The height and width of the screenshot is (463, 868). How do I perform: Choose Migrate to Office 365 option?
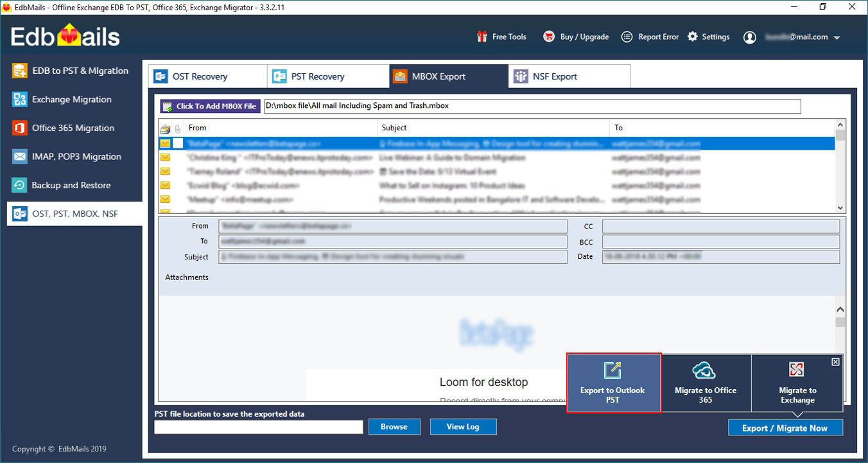[x=706, y=383]
